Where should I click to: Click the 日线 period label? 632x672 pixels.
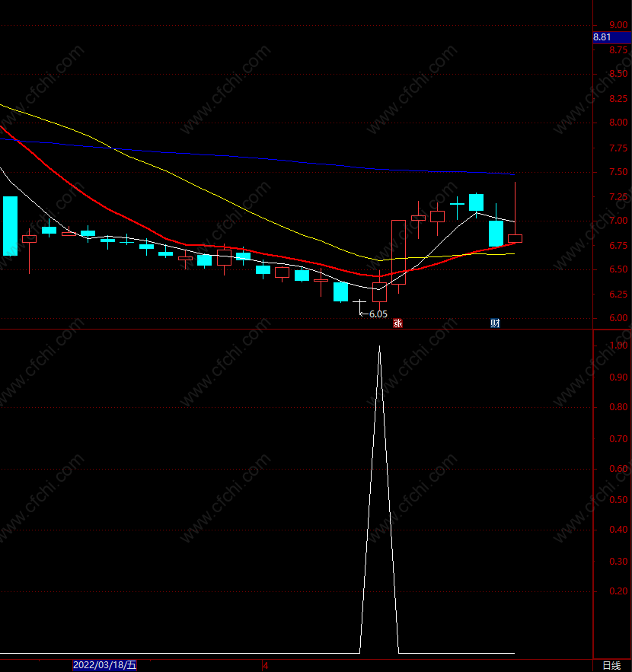(x=611, y=666)
